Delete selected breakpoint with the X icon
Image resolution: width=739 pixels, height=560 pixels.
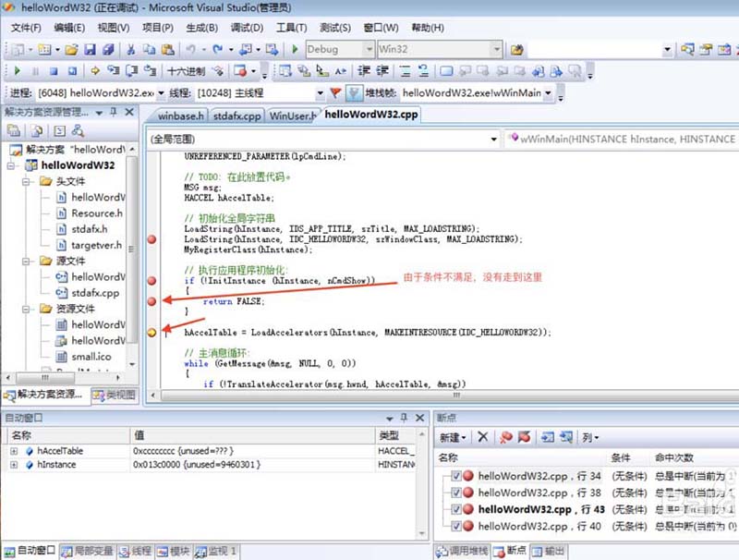(481, 435)
